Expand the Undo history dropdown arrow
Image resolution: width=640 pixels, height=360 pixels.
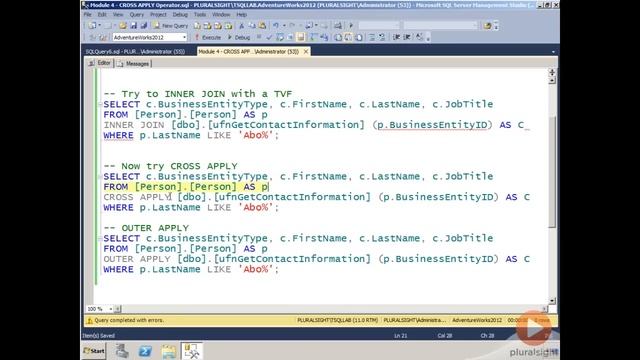284,26
